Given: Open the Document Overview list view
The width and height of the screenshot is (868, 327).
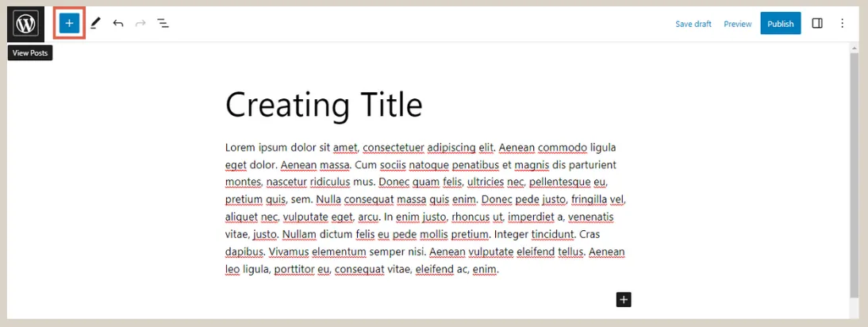Looking at the screenshot, I should point(163,24).
